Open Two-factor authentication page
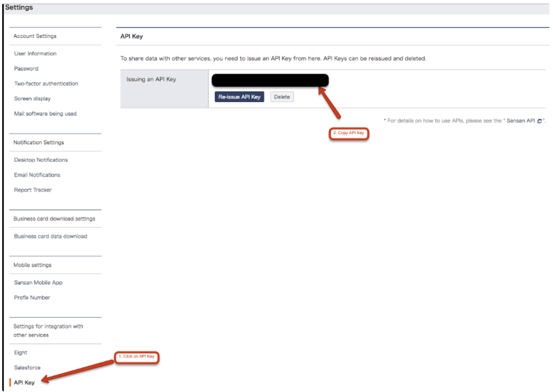The image size is (553, 392). [46, 83]
